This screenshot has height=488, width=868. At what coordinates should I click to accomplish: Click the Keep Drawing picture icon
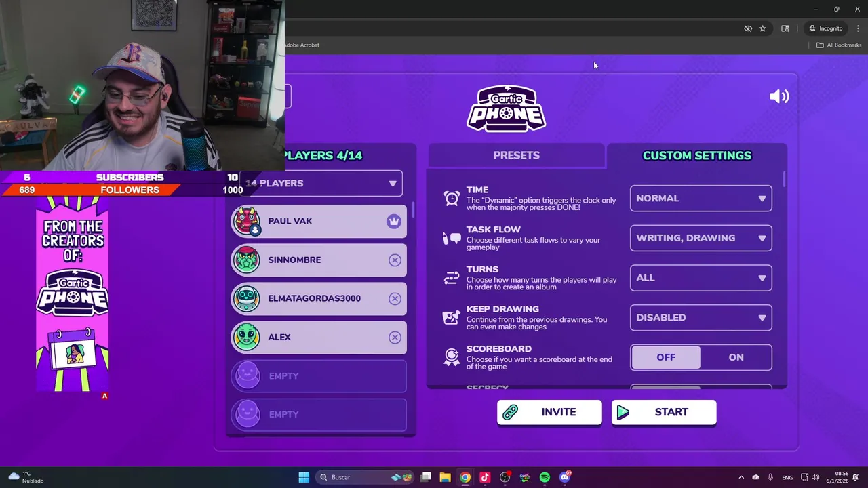452,317
